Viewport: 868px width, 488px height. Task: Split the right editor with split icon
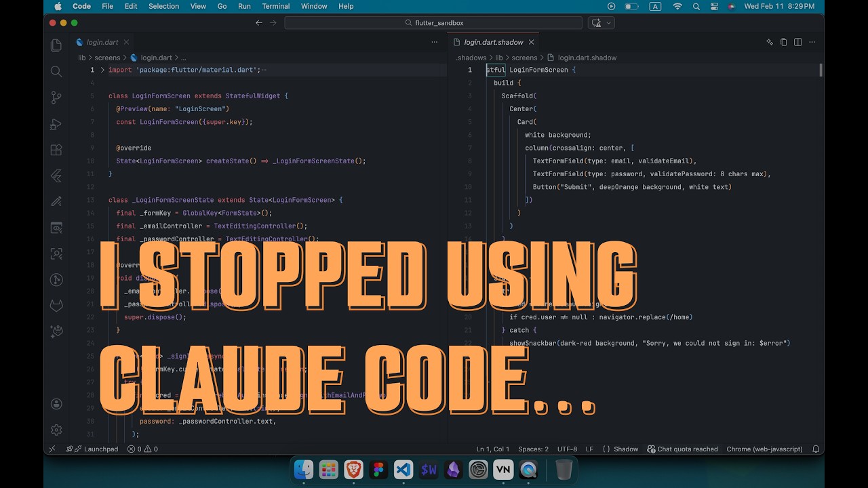pos(798,42)
